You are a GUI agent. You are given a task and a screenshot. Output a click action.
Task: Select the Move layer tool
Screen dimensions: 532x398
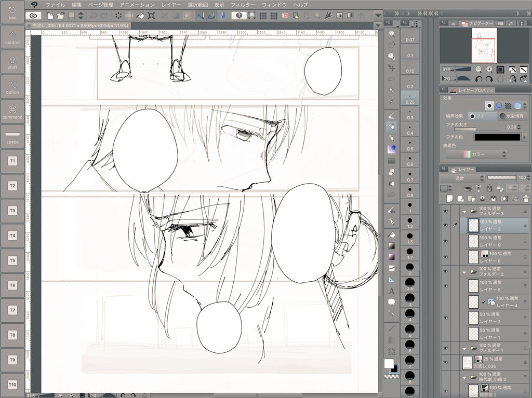click(392, 67)
